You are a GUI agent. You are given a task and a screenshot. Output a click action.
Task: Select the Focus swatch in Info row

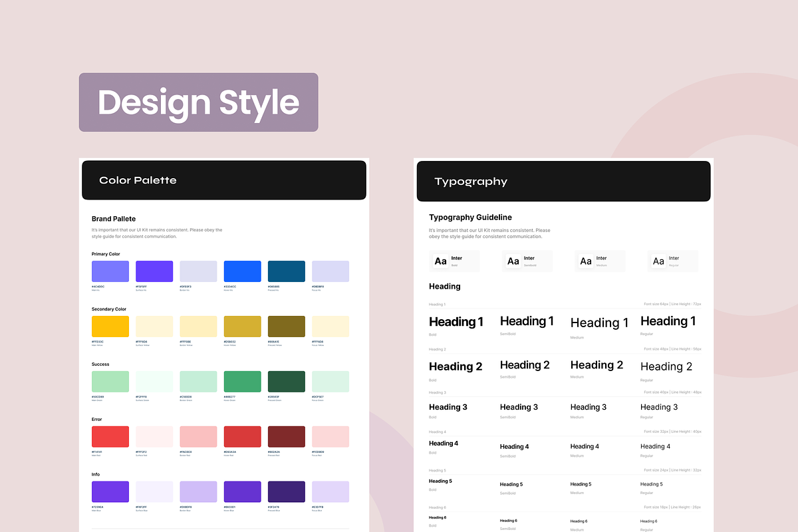331,492
